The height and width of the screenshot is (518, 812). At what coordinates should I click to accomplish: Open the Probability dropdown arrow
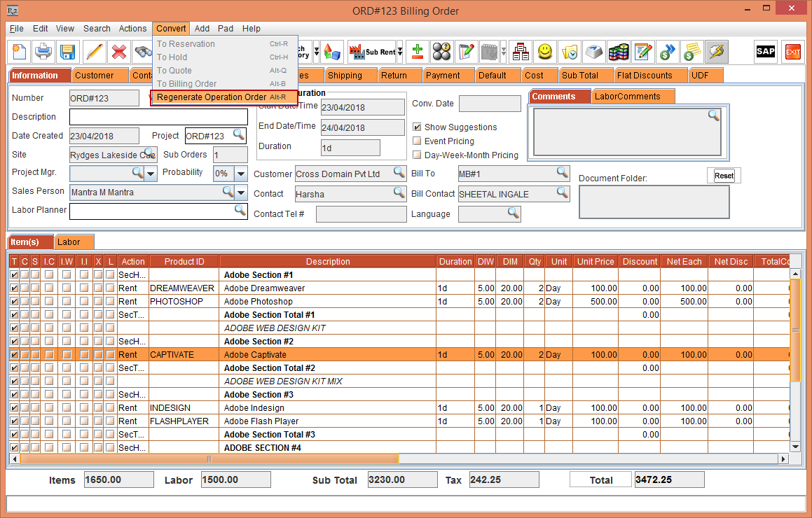[x=241, y=173]
